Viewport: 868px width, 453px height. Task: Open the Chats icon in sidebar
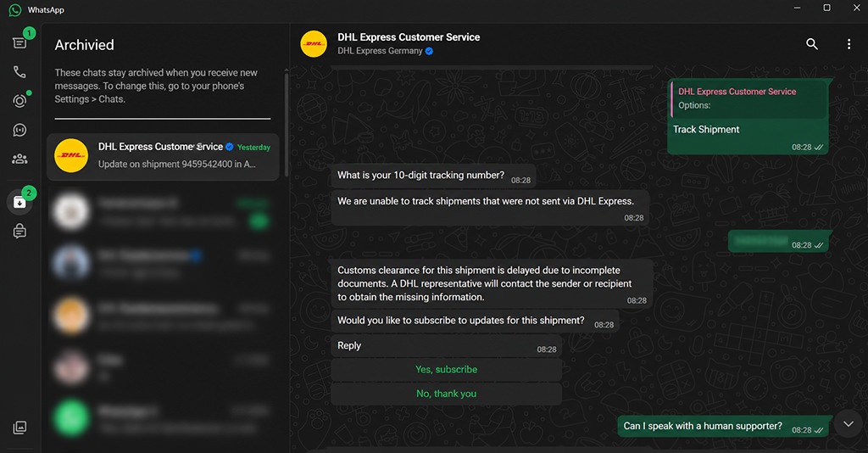pos(19,42)
